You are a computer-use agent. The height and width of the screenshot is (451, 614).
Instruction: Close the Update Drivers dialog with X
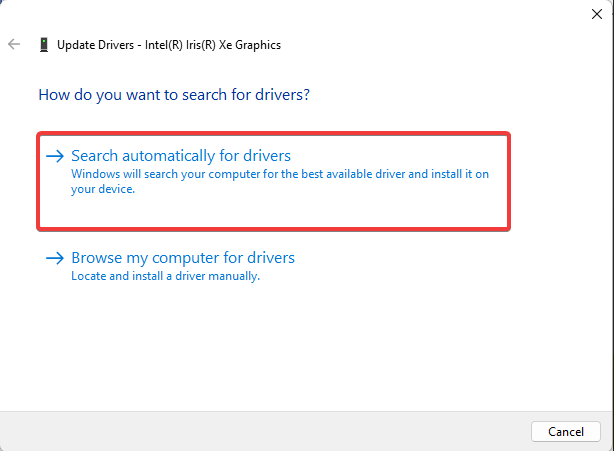point(597,14)
